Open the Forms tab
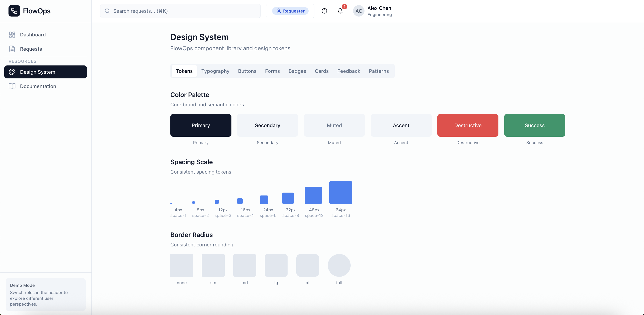The height and width of the screenshot is (315, 644). [272, 71]
